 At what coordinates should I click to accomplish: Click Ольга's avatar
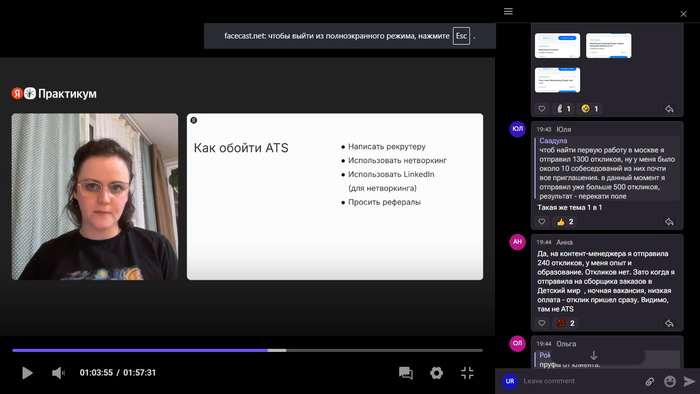[x=517, y=344]
